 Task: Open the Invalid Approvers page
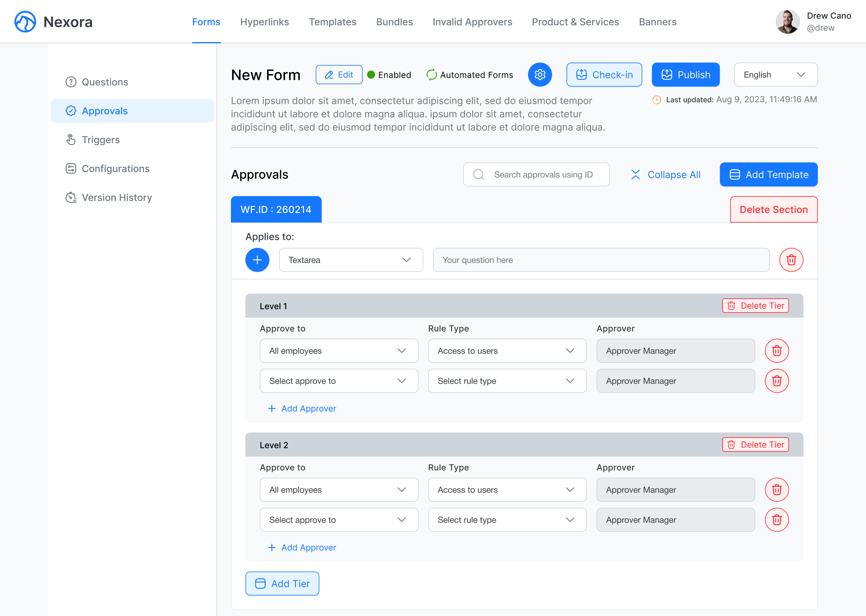(x=472, y=22)
